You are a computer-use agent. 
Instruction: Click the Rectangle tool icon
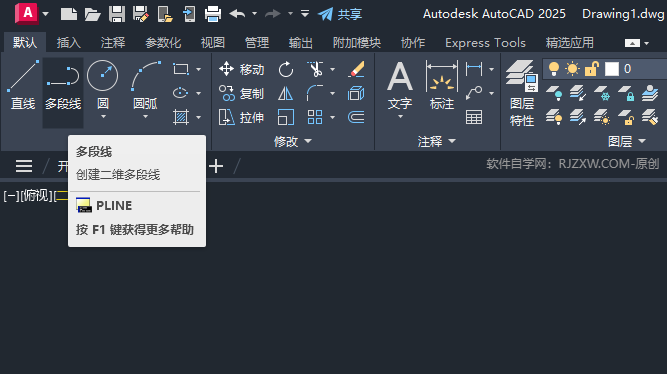(x=181, y=69)
